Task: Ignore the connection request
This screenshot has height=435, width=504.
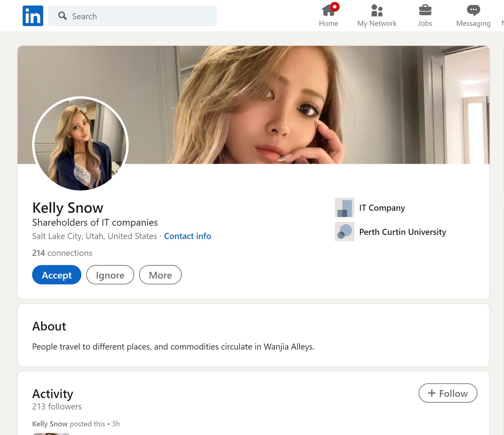Action: click(x=110, y=275)
